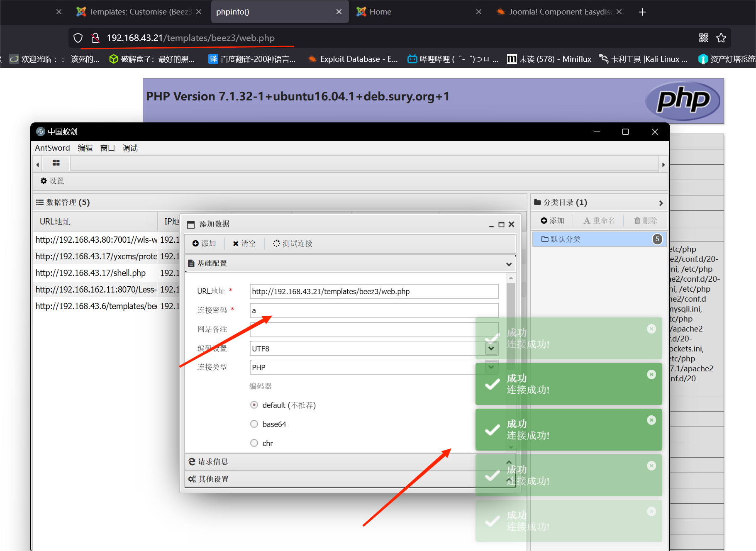Open Miniflux unread bookmark
The image size is (756, 551).
coord(549,59)
